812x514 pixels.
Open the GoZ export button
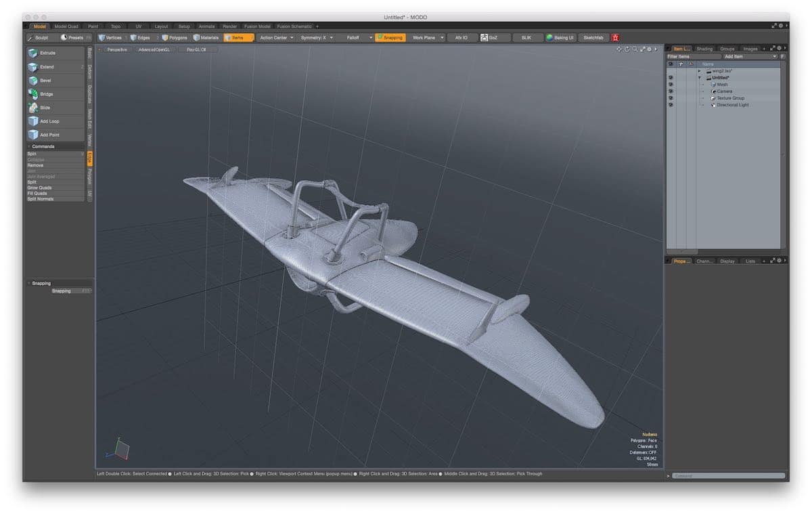point(494,38)
